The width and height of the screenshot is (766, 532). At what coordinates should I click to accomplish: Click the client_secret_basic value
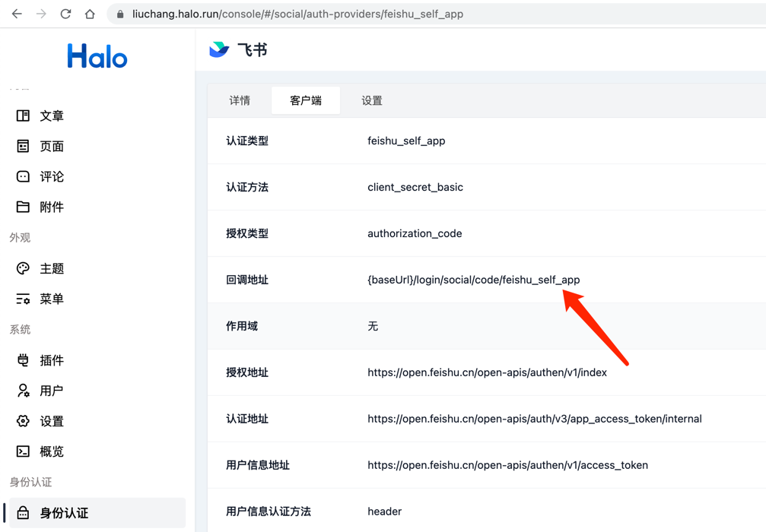(x=415, y=187)
